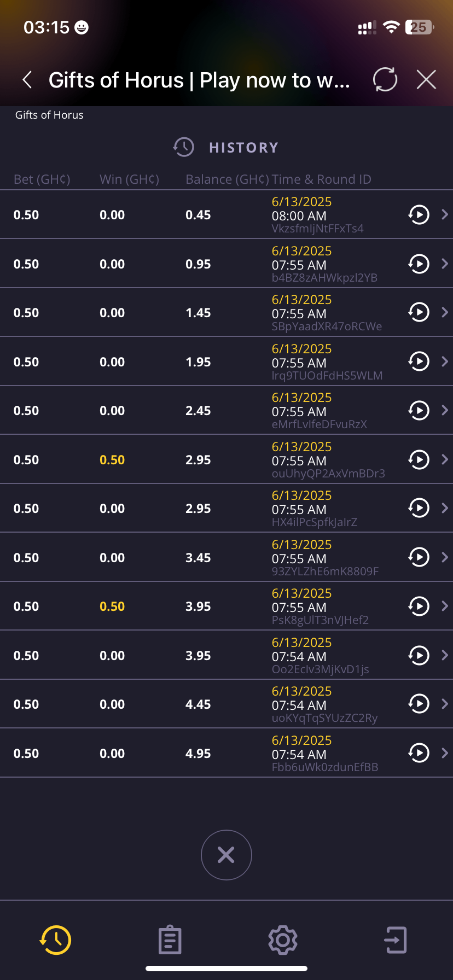Tap the HISTORY clock icon in the heading
The height and width of the screenshot is (980, 453).
tap(184, 147)
